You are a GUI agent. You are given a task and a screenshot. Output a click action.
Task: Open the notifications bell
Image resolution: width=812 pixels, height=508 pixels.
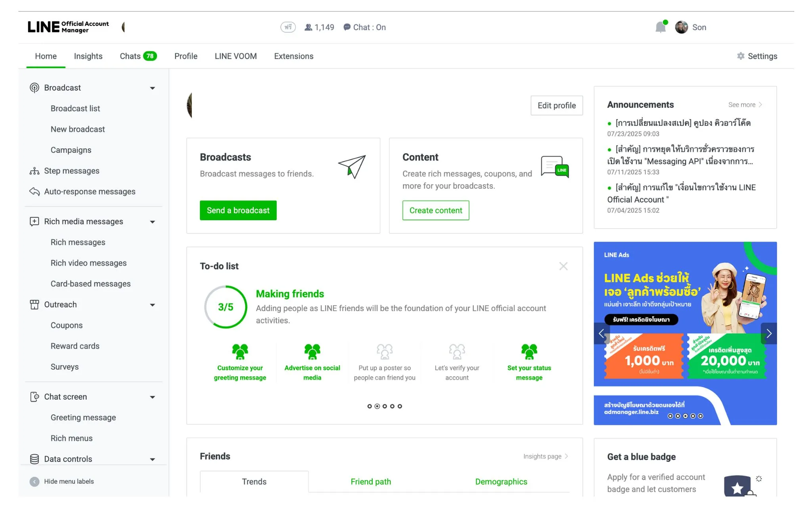661,27
